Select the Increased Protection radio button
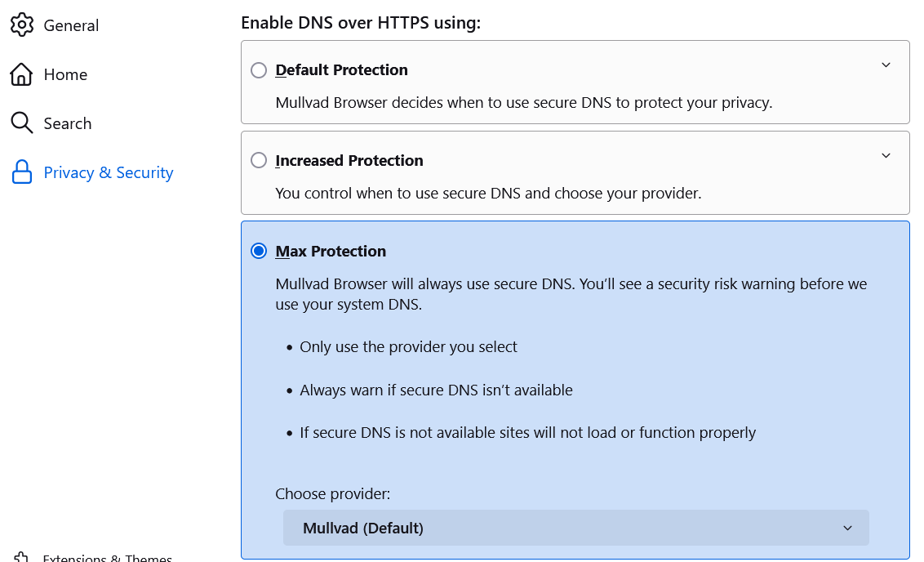The width and height of the screenshot is (924, 562). (x=259, y=161)
